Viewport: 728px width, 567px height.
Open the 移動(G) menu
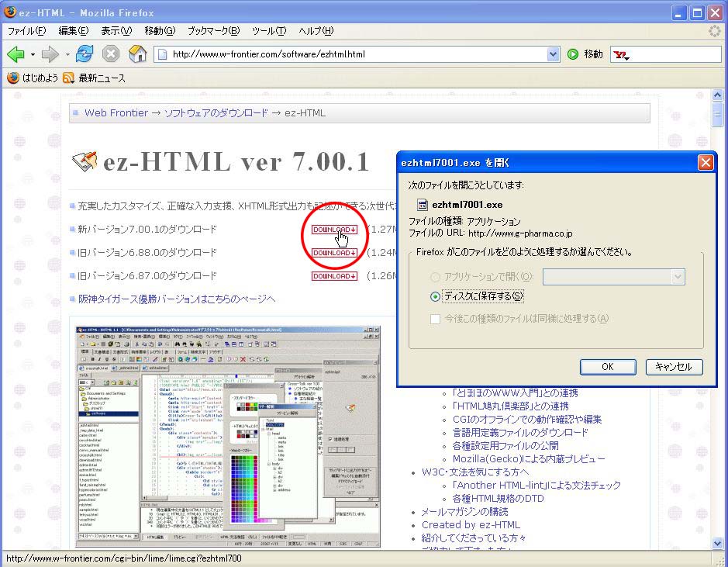(160, 31)
